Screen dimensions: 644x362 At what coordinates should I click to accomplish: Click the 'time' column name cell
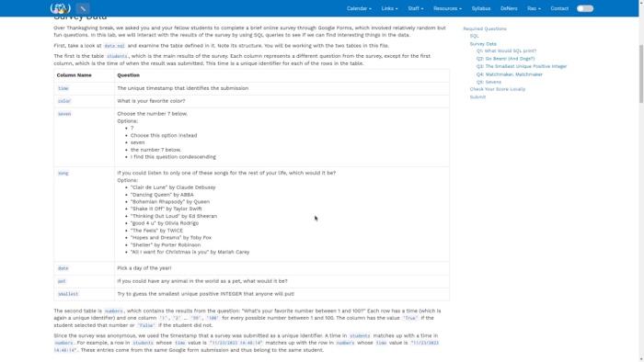84,88
